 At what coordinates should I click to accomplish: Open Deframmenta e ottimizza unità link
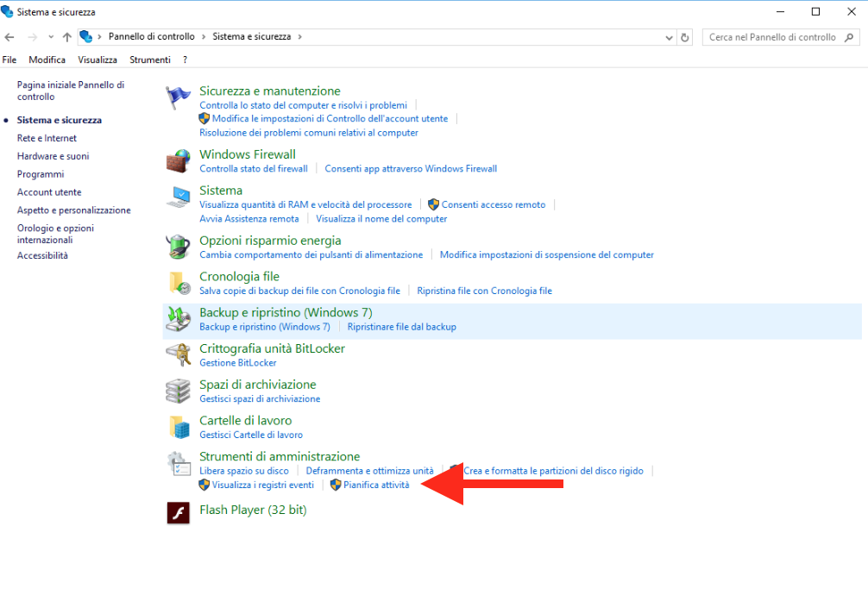point(370,471)
